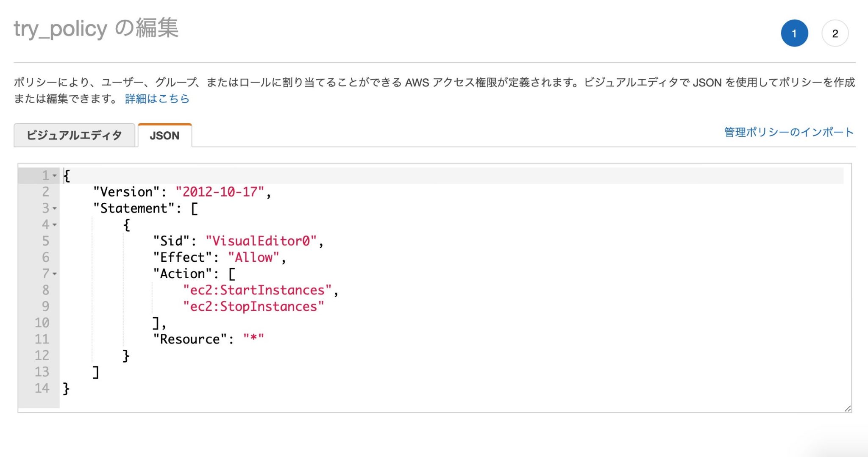Click the "ec2:StopInstances" string

pyautogui.click(x=253, y=306)
